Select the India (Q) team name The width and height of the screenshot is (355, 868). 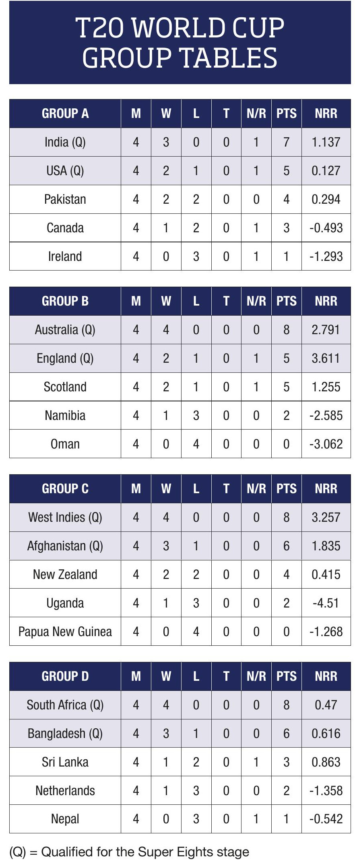(65, 142)
